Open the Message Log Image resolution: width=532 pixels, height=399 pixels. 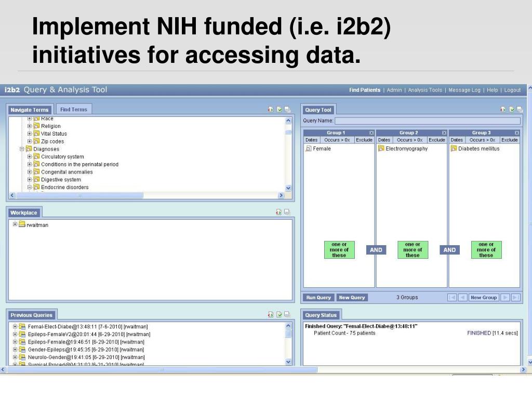click(x=464, y=90)
